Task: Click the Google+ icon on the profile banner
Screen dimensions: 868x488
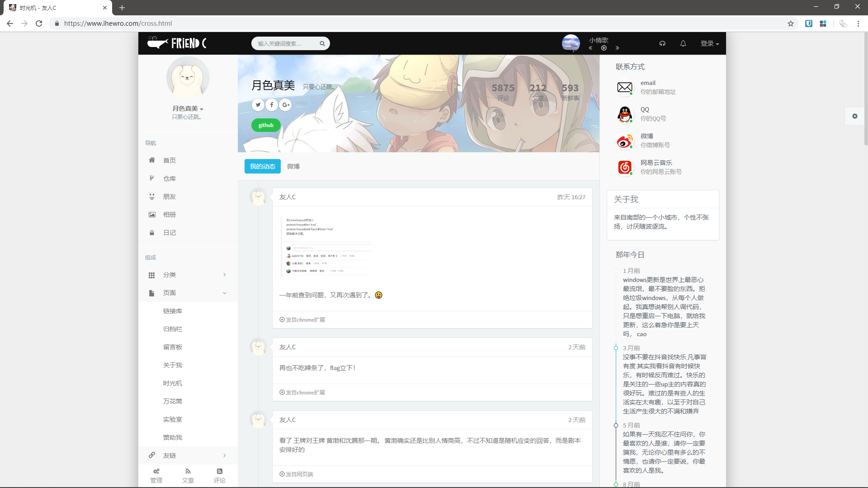Action: [285, 104]
